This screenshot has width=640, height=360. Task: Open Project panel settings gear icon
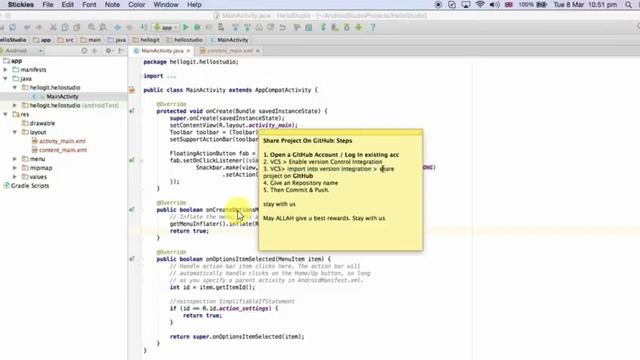(109, 51)
